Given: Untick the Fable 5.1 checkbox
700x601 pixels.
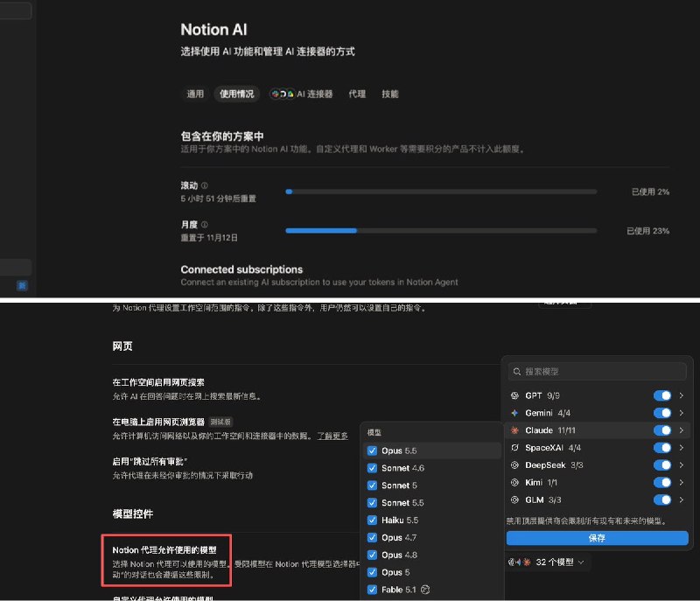Looking at the screenshot, I should click(x=372, y=590).
